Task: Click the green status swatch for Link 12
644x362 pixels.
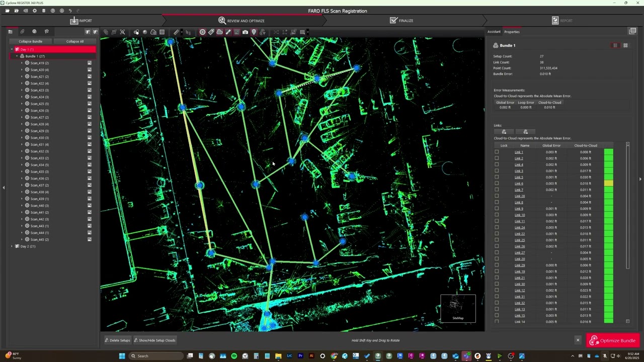Action: coord(609,290)
